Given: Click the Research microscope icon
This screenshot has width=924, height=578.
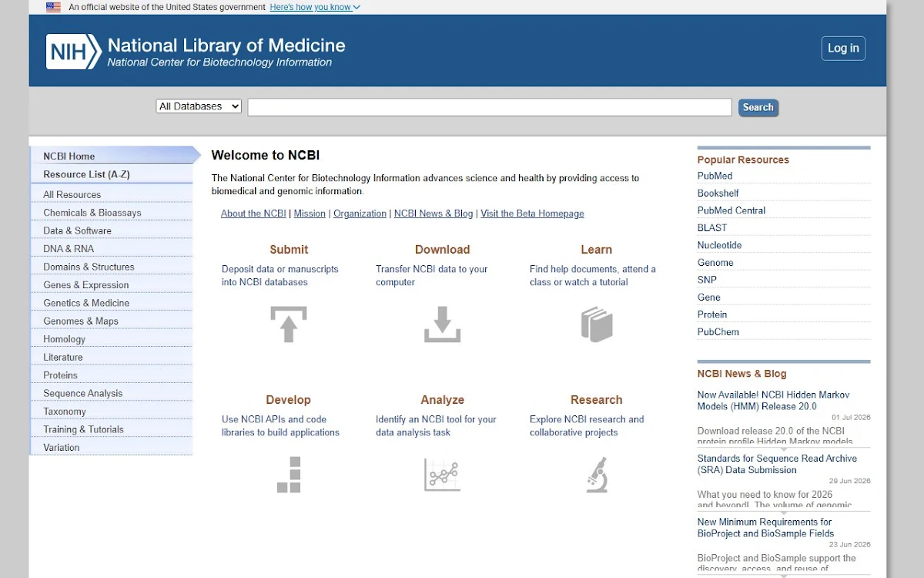Looking at the screenshot, I should [597, 475].
